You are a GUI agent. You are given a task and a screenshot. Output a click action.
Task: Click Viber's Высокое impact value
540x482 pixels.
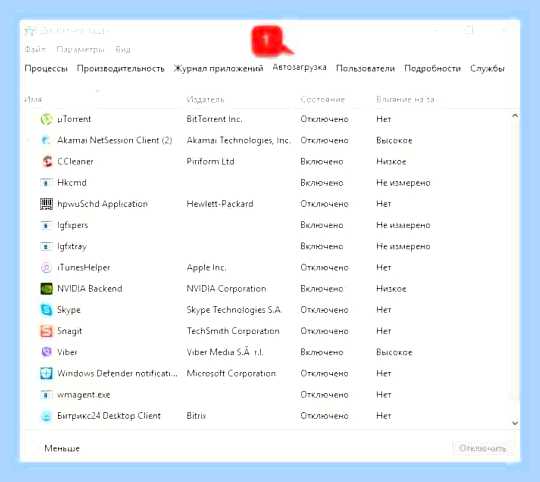[394, 352]
